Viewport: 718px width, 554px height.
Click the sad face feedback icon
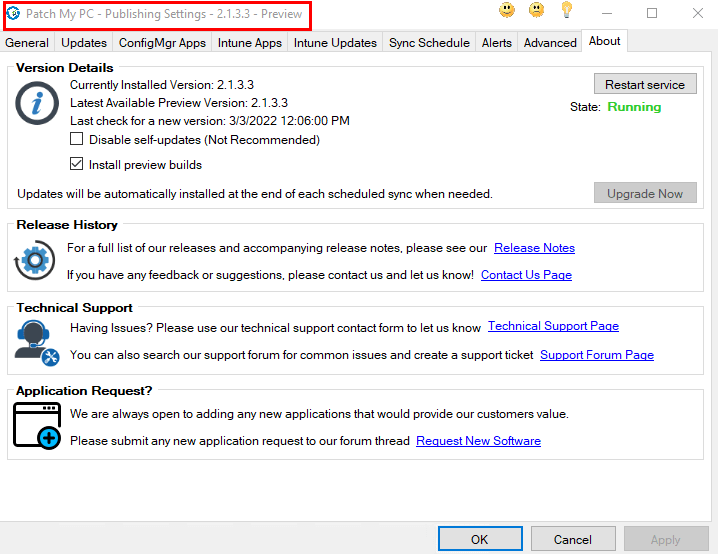(x=536, y=10)
